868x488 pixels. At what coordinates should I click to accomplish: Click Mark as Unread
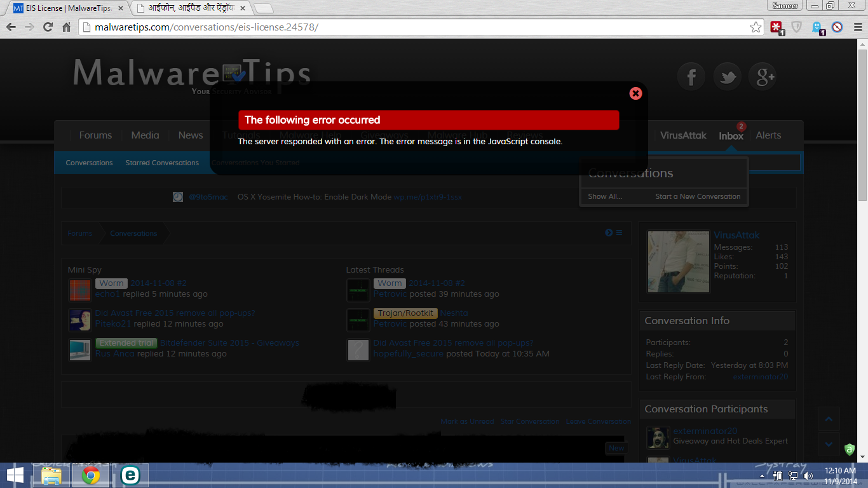pyautogui.click(x=467, y=421)
